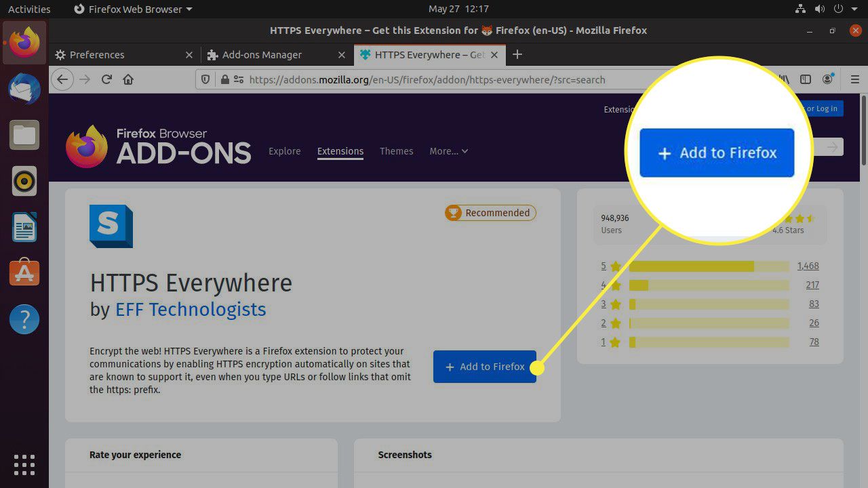Open Ubuntu Software from the dock

pos(24,272)
